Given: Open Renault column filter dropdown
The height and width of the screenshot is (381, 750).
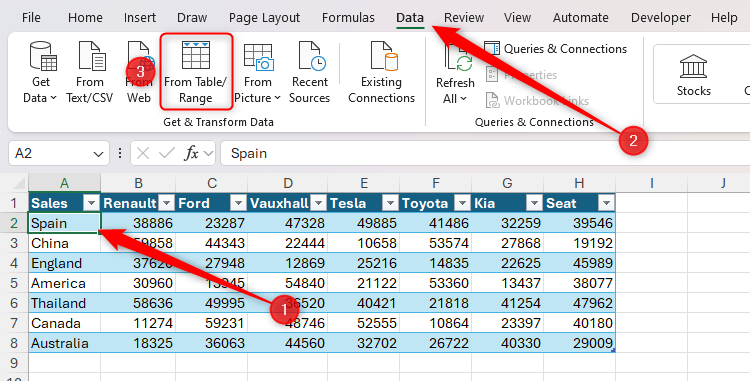Looking at the screenshot, I should 166,203.
